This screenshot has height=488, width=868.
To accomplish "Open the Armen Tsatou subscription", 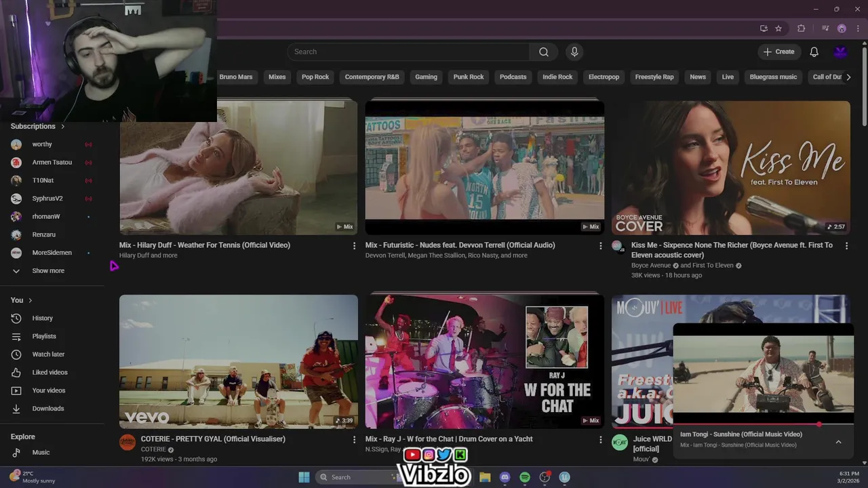I will [x=52, y=163].
